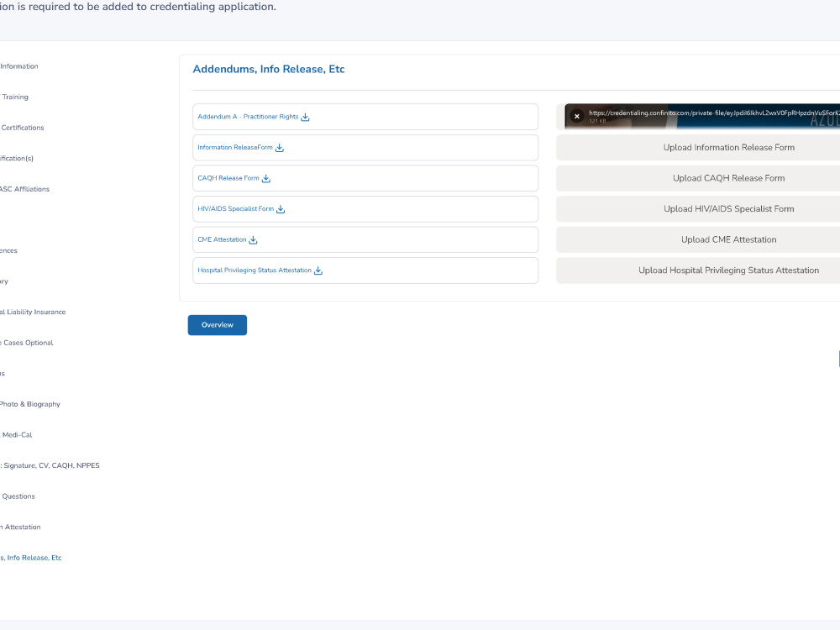Open the Medi-Cal sidebar section
Image resolution: width=840 pixels, height=630 pixels.
pyautogui.click(x=16, y=435)
